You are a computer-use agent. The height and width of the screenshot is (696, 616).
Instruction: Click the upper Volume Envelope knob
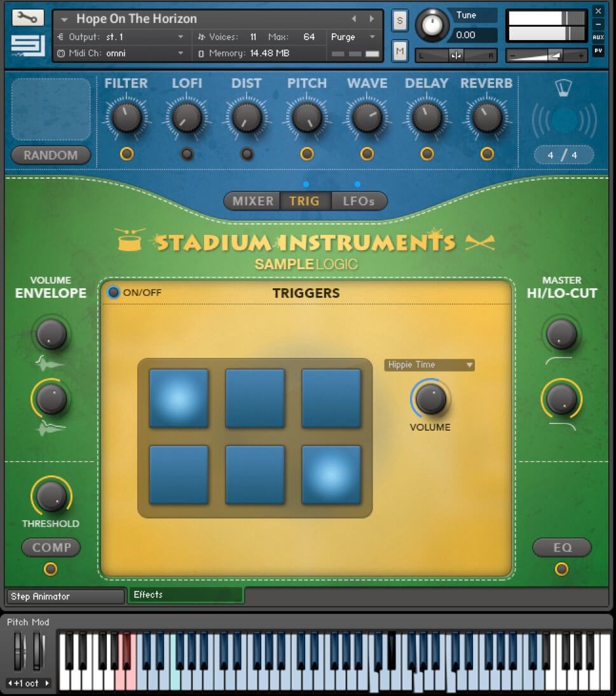point(51,334)
